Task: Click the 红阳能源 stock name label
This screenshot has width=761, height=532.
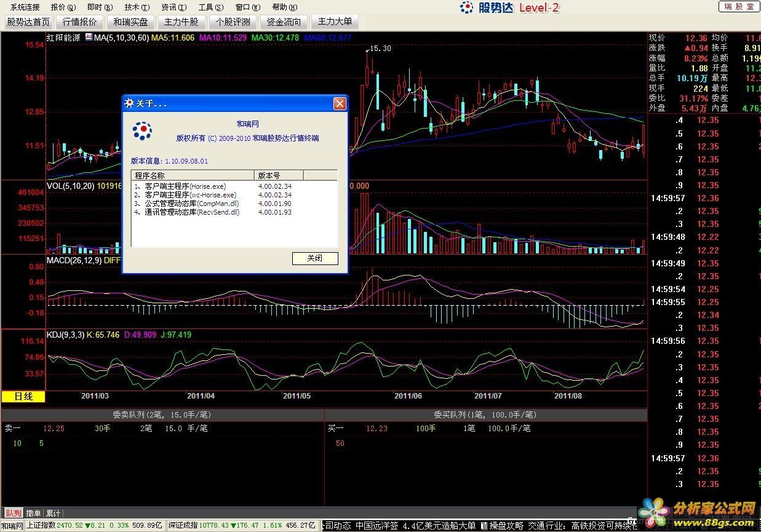Action: click(x=65, y=38)
